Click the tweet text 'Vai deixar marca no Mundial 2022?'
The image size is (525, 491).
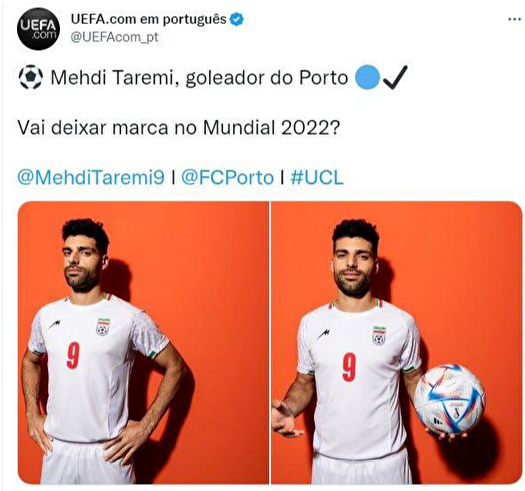click(x=178, y=127)
